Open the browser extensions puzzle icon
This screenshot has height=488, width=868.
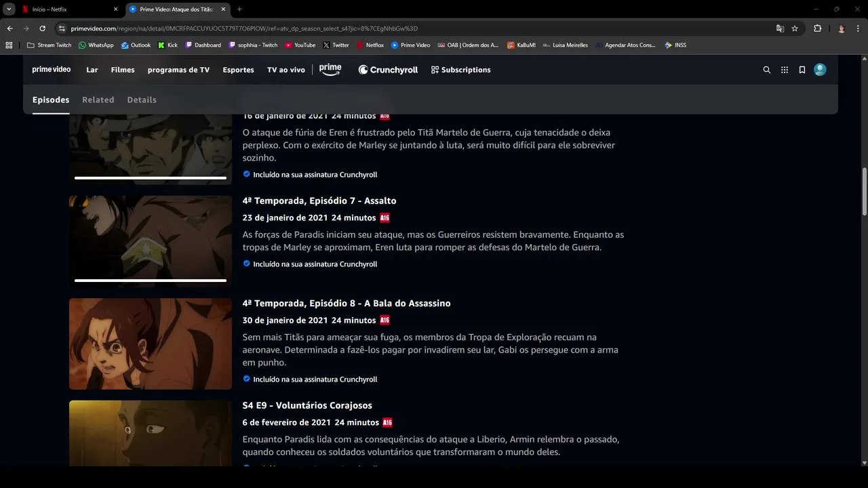817,28
